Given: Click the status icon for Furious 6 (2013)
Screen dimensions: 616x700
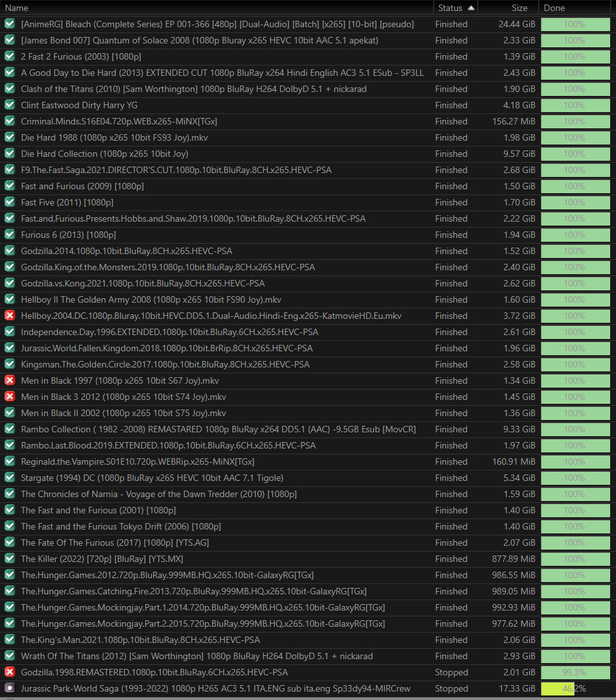Looking at the screenshot, I should click(x=9, y=235).
